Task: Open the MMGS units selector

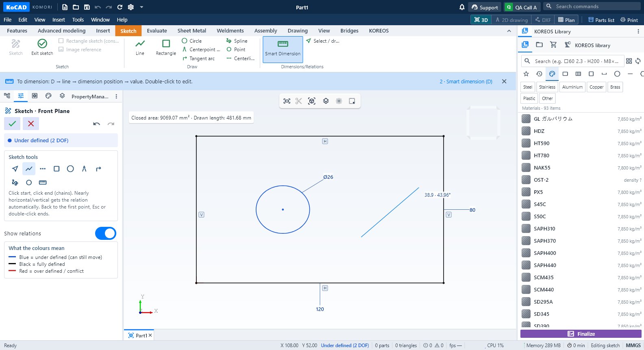Action: (x=633, y=345)
